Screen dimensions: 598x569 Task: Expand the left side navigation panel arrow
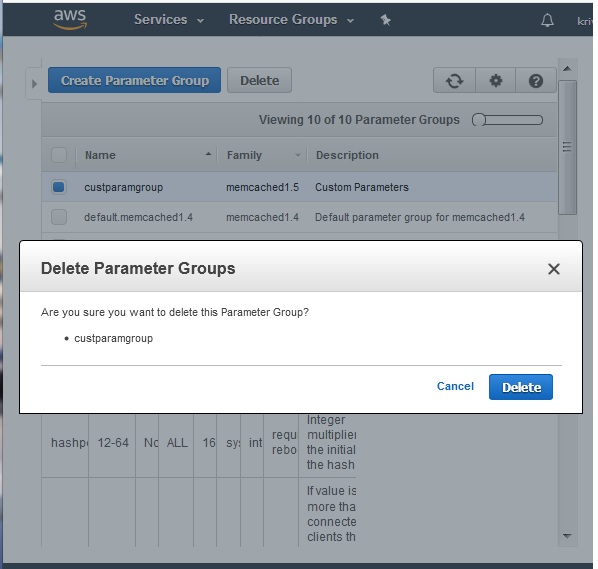click(x=34, y=84)
